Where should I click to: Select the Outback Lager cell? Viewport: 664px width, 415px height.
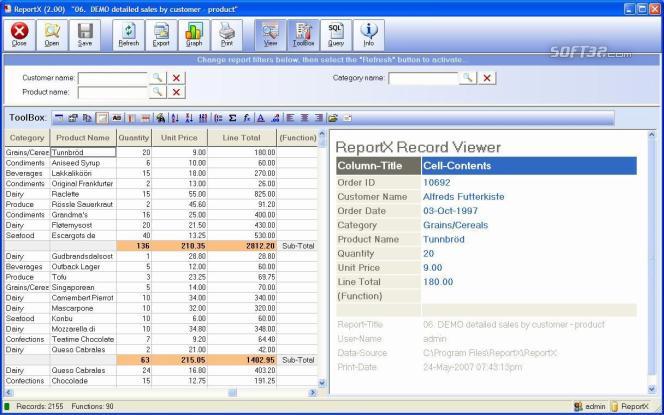coord(83,267)
